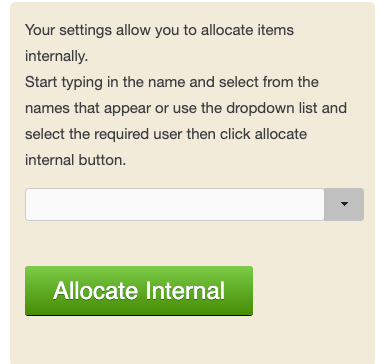Focus the user name input field
The height and width of the screenshot is (364, 381).
tap(175, 204)
